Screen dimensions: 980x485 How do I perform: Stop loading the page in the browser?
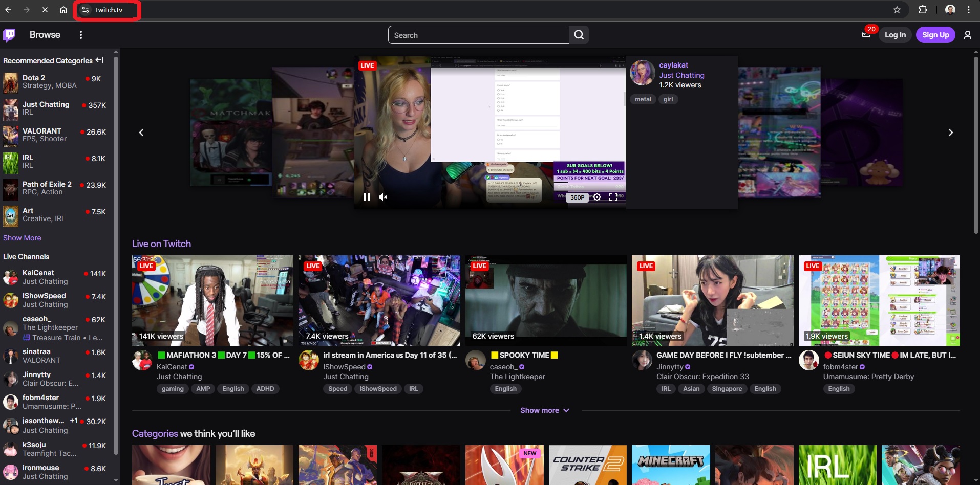45,10
